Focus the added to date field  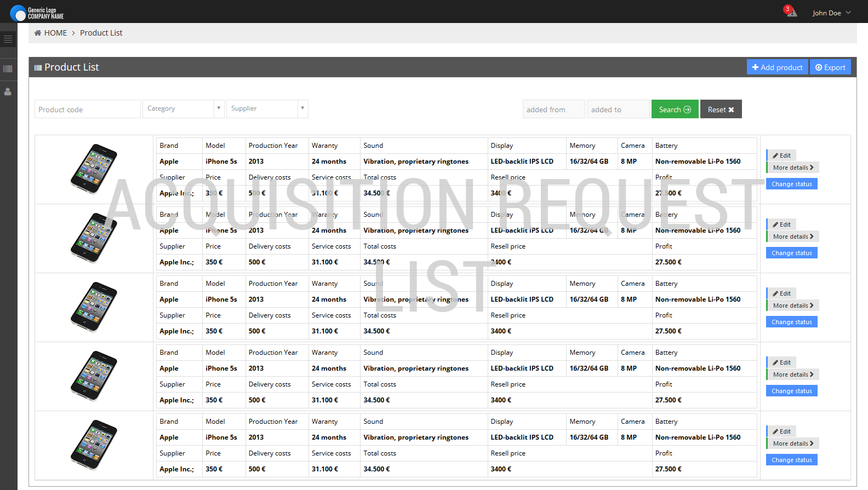pyautogui.click(x=618, y=109)
